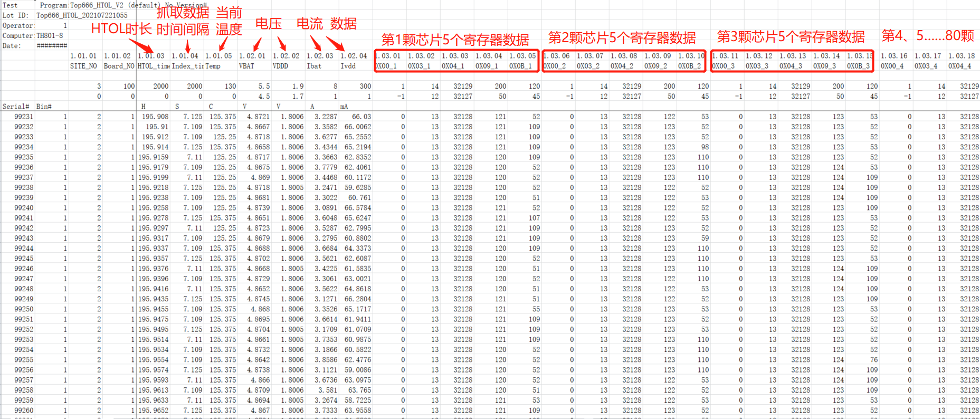Select the SITE_NO column header
The image size is (980, 419).
pos(83,66)
